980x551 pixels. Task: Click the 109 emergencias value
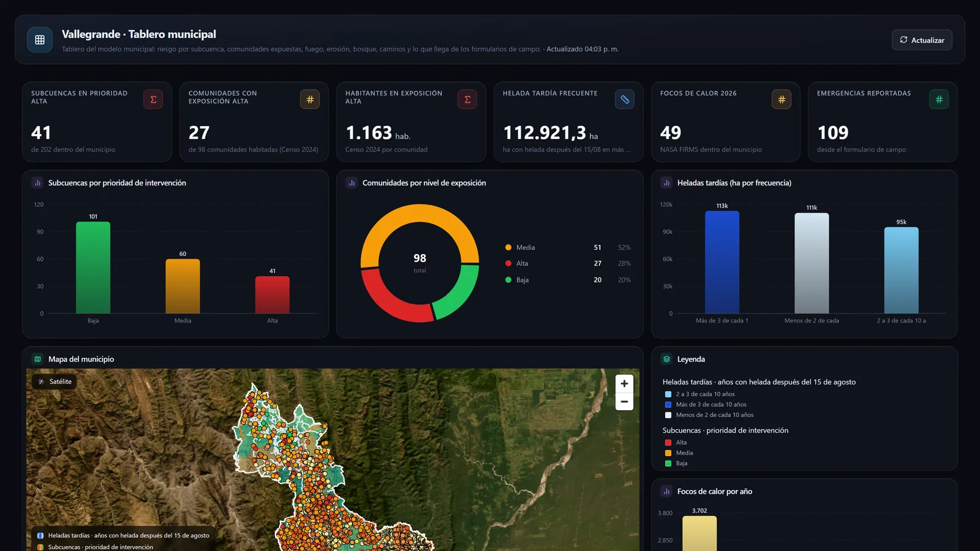(833, 133)
